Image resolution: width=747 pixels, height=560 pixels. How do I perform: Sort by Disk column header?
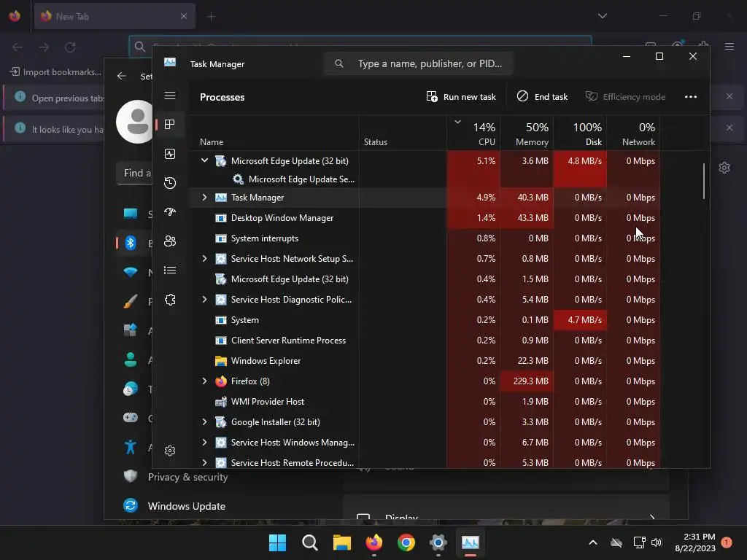click(x=580, y=133)
